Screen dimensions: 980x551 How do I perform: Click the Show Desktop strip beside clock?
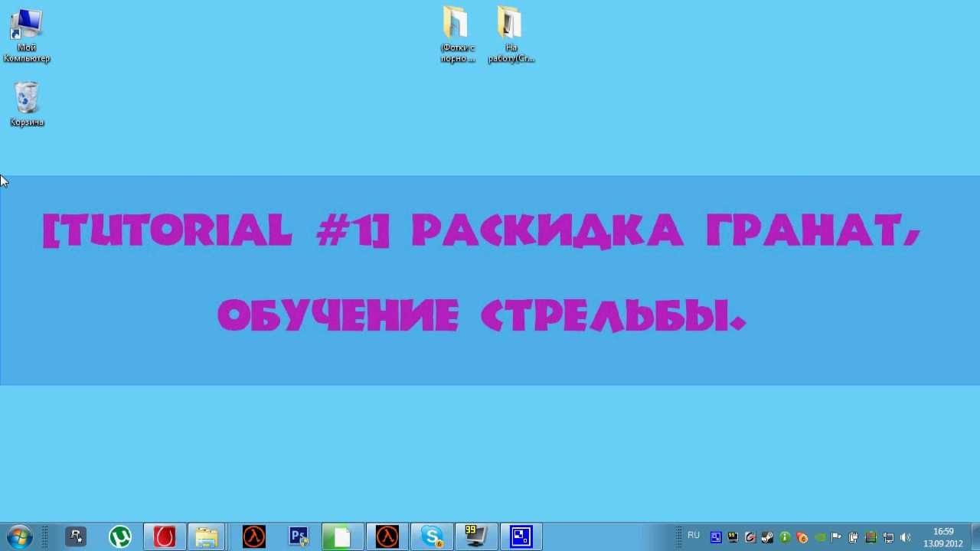(974, 536)
